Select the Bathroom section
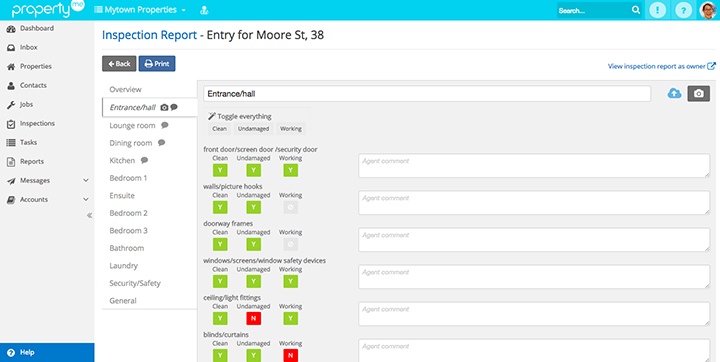Image resolution: width=720 pixels, height=362 pixels. pyautogui.click(x=127, y=248)
